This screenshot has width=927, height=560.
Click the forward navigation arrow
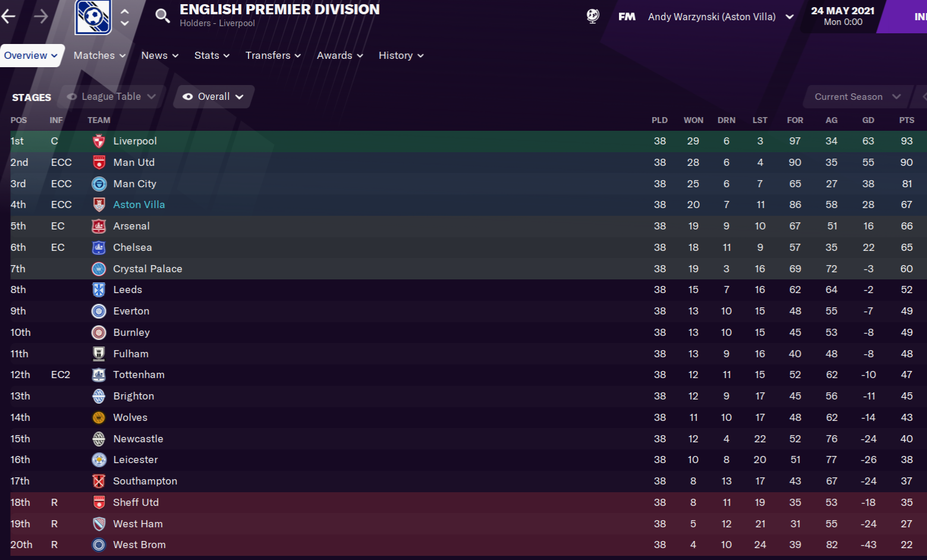(x=40, y=17)
